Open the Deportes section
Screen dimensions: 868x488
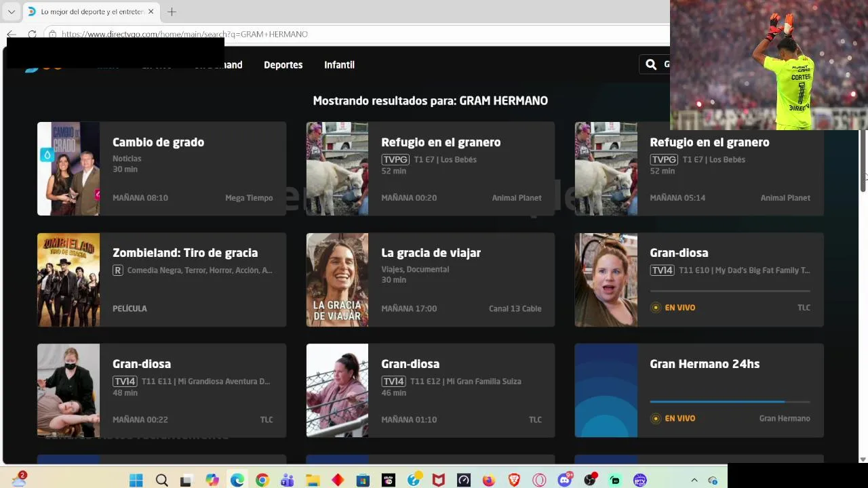pyautogui.click(x=283, y=64)
